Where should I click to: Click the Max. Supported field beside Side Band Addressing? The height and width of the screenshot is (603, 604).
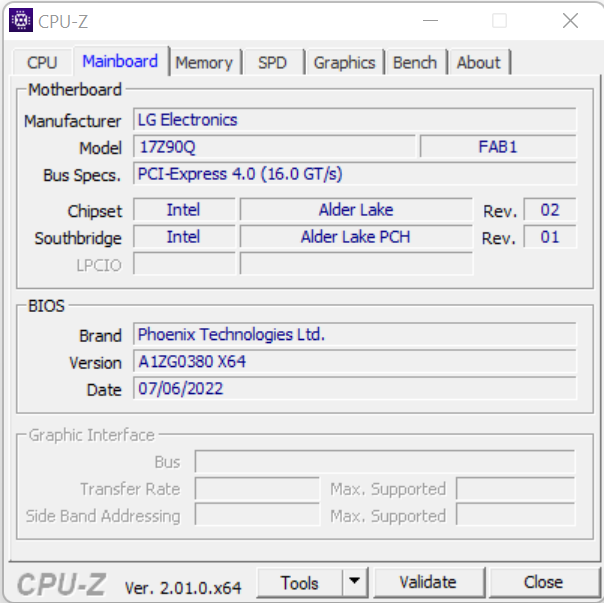515,514
